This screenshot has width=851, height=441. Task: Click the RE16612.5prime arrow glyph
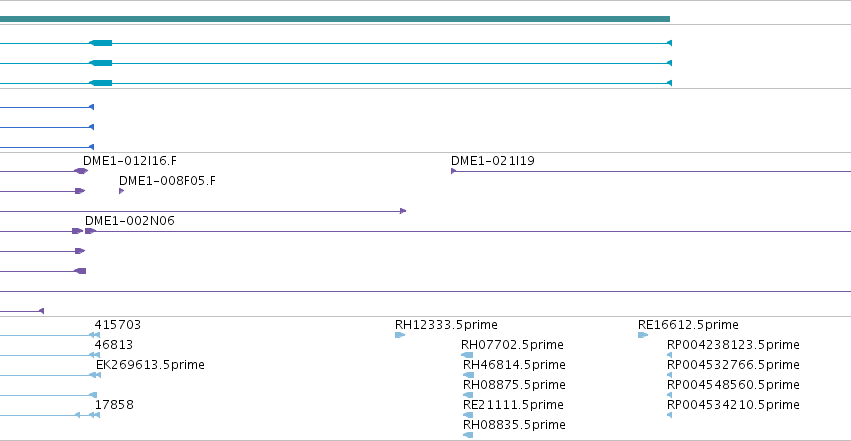tap(643, 335)
